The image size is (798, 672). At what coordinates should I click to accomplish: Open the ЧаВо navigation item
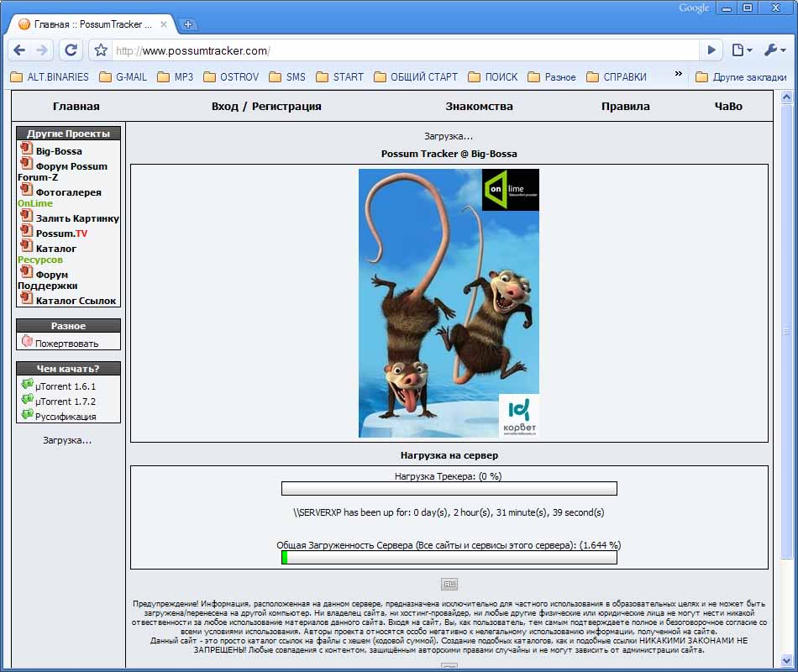point(728,107)
